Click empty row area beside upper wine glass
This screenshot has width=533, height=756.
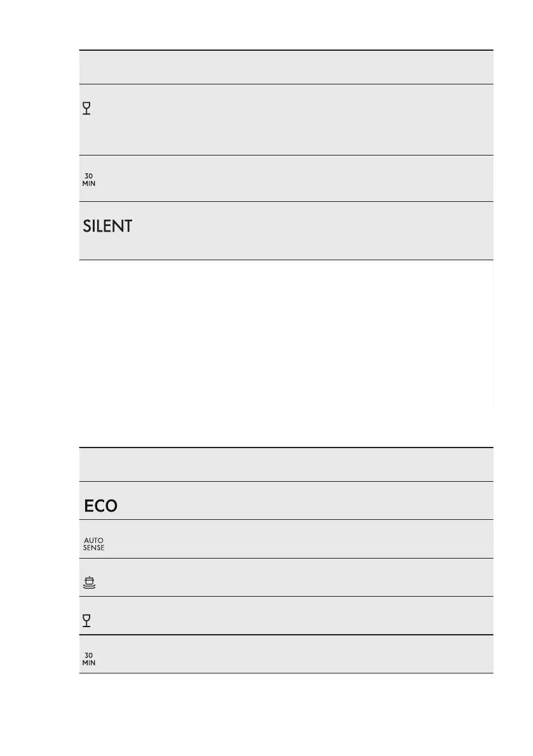(305, 119)
